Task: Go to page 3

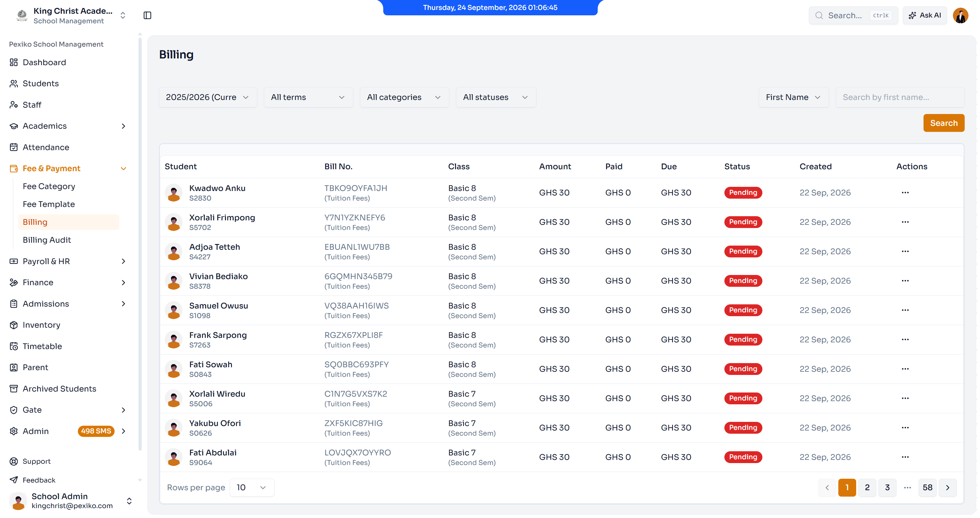Action: click(887, 488)
